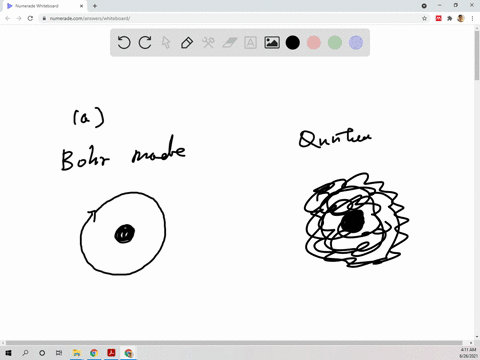Choose the black ink color
480x360 pixels.
293,43
